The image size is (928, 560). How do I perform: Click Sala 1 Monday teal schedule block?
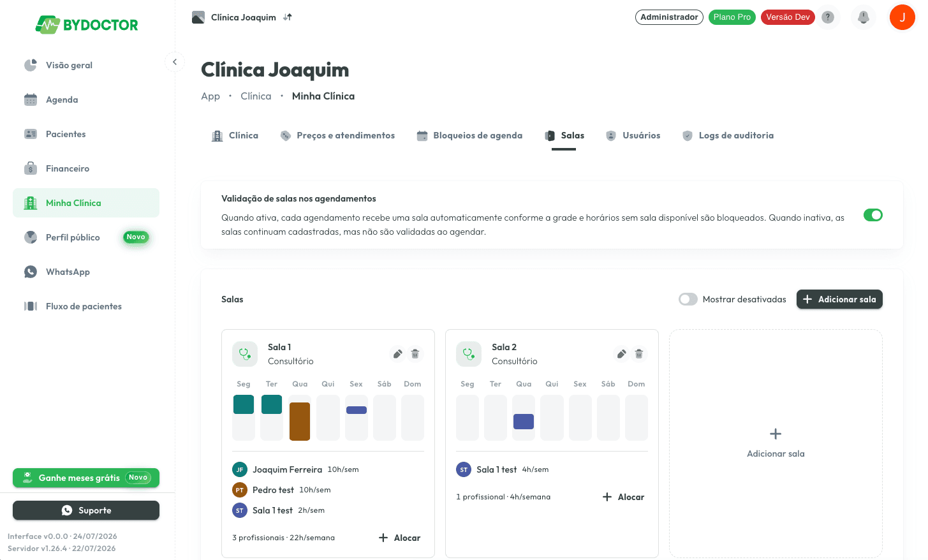[244, 404]
